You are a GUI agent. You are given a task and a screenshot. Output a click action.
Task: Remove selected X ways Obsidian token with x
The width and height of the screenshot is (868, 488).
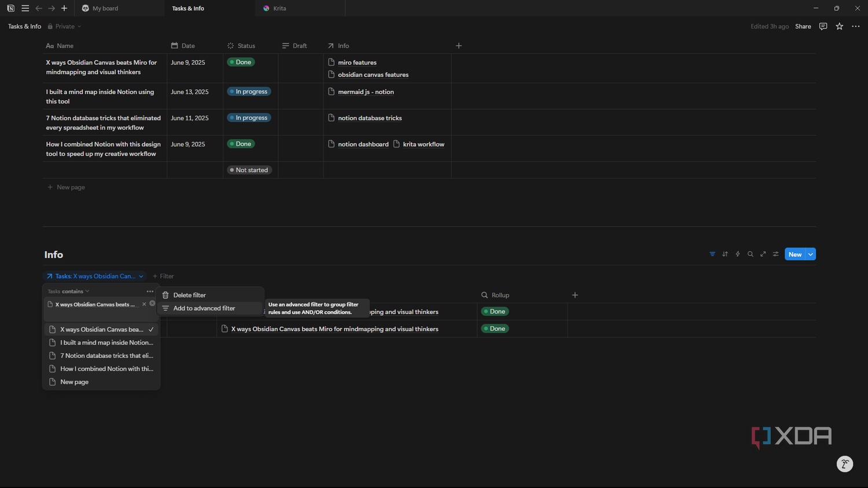(144, 304)
